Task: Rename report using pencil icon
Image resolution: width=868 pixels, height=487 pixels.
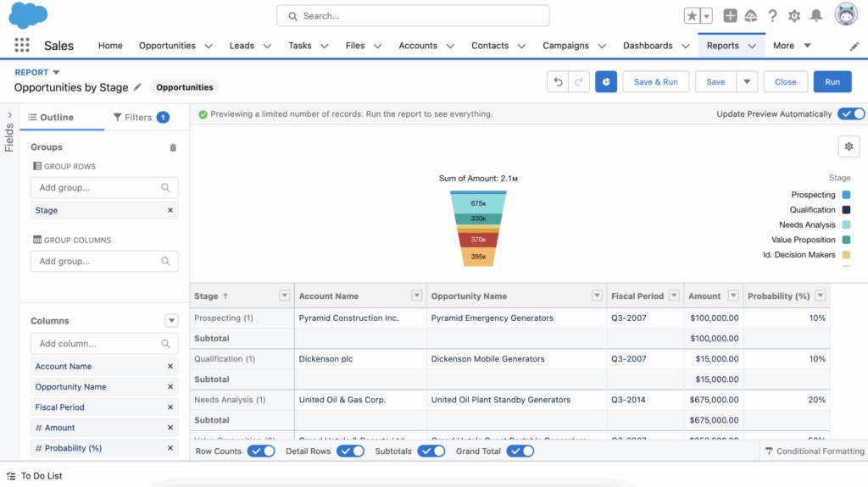Action: point(137,87)
